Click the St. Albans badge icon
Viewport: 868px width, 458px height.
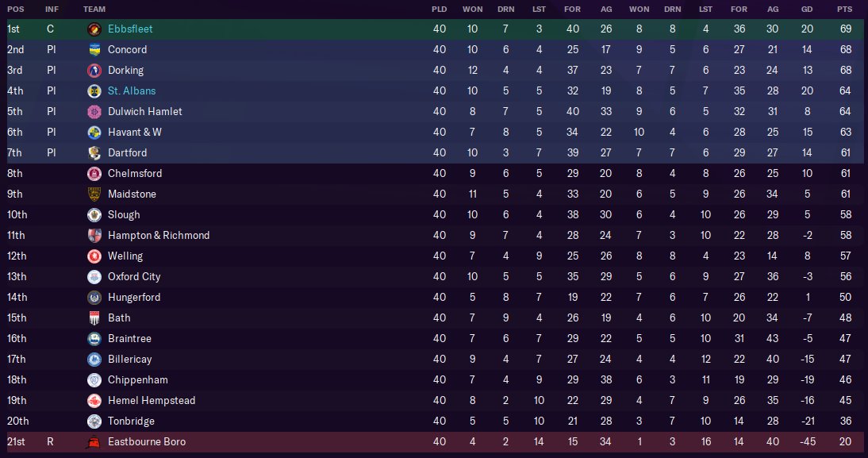pos(94,90)
